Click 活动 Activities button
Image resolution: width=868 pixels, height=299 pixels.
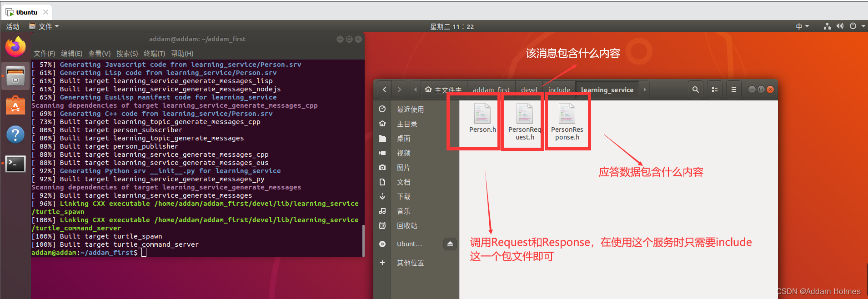click(x=13, y=26)
